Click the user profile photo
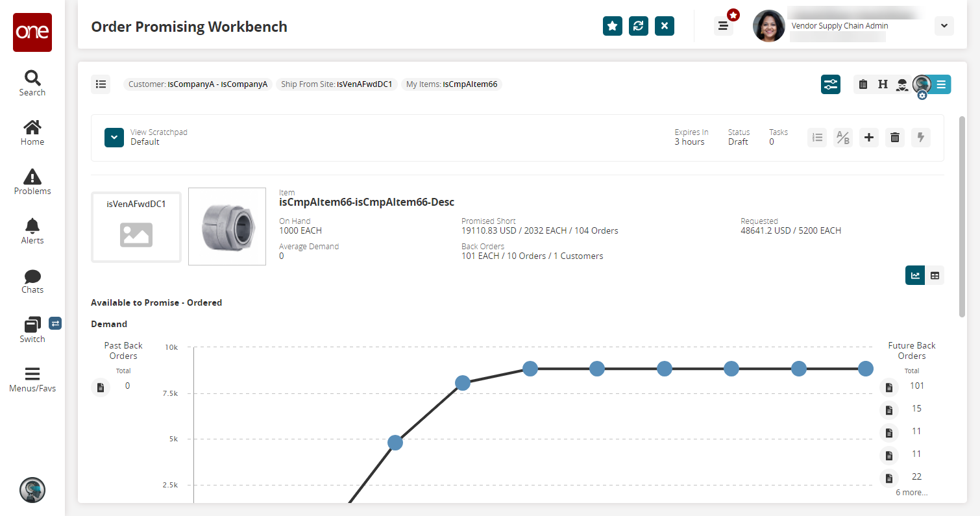 click(x=768, y=26)
